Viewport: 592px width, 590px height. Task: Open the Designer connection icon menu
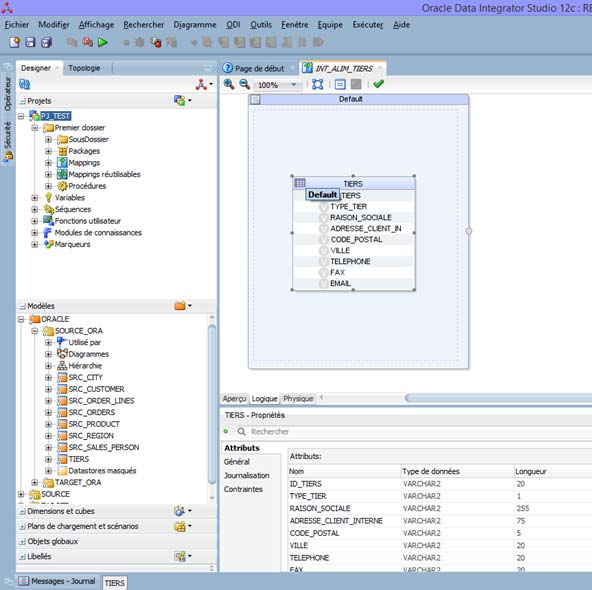coord(204,84)
